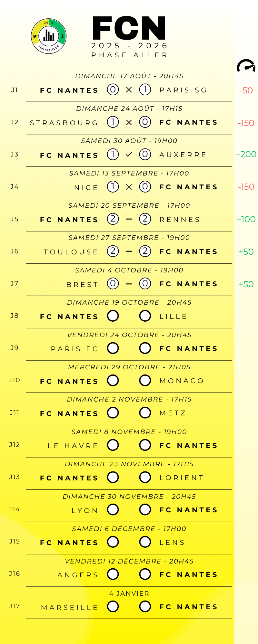Click the LYON team name
This screenshot has height=644, width=258.
coord(85,510)
